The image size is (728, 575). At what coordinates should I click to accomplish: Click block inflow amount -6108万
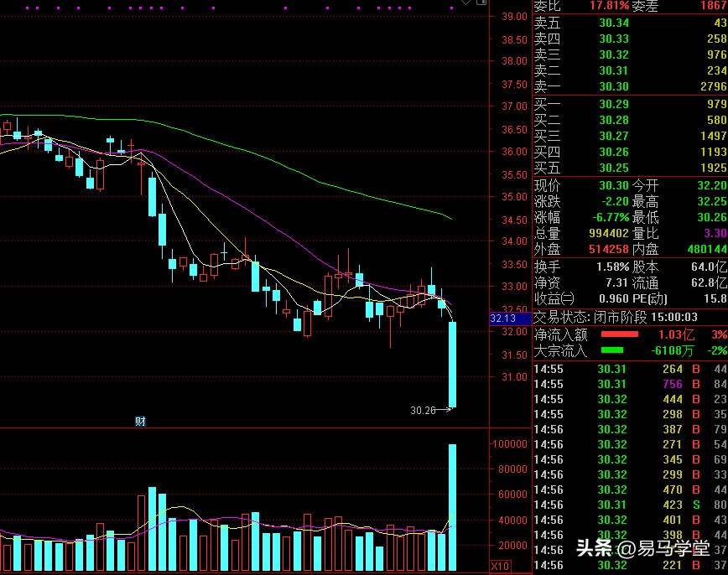point(673,350)
